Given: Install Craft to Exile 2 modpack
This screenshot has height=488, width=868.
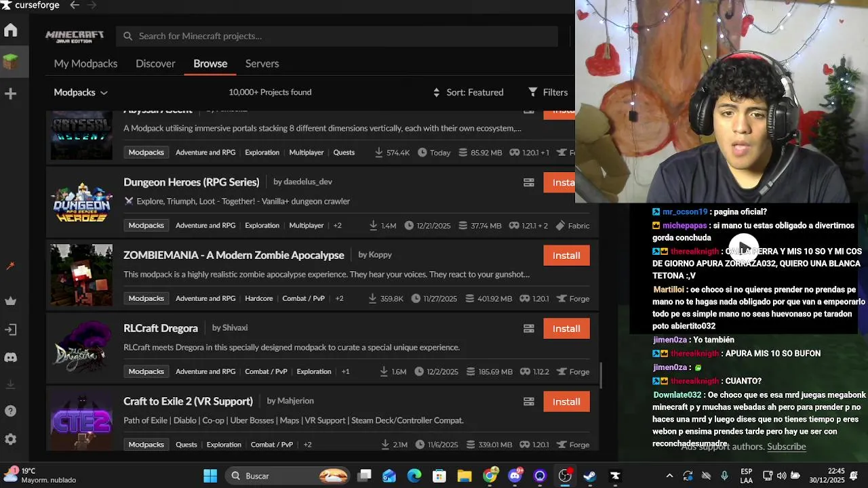Looking at the screenshot, I should pyautogui.click(x=566, y=402).
